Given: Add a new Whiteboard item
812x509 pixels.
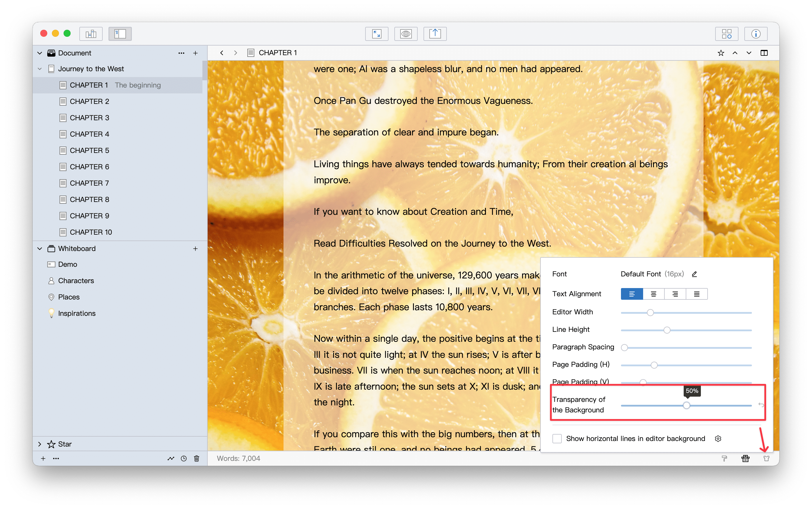Looking at the screenshot, I should click(195, 248).
